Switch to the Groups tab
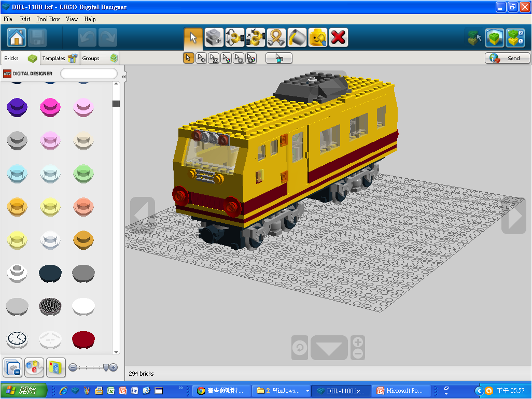Viewport: 532px width, 399px height. (x=99, y=59)
